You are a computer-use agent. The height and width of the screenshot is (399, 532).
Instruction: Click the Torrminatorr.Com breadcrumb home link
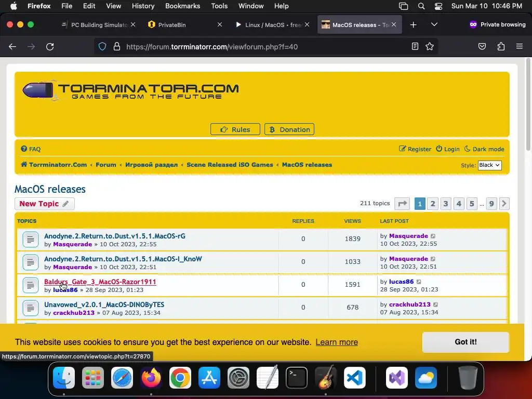click(x=54, y=165)
